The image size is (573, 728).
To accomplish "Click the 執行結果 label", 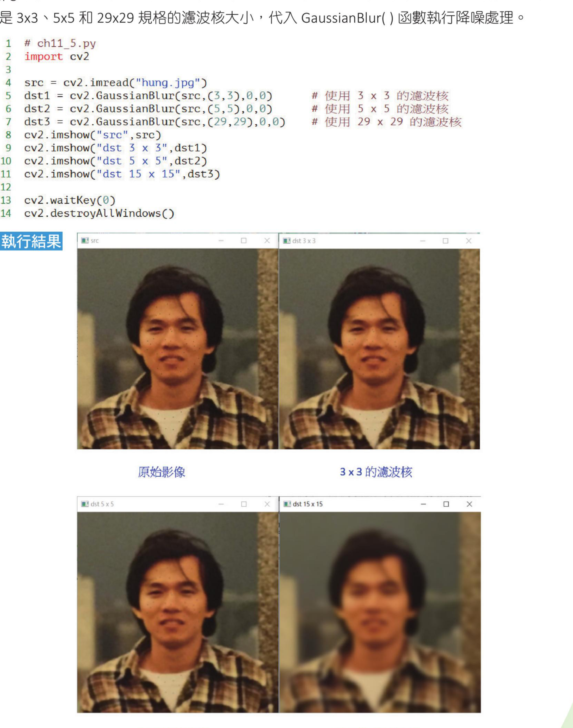I will [x=31, y=241].
